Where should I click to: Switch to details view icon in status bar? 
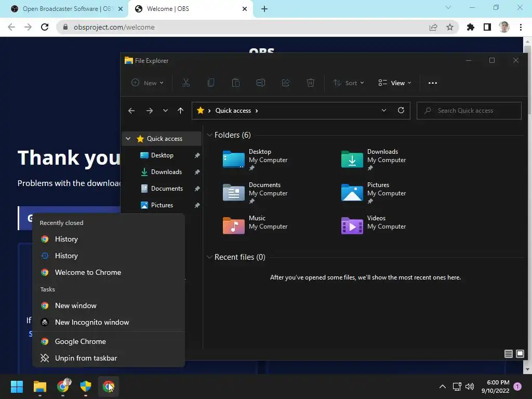point(508,354)
